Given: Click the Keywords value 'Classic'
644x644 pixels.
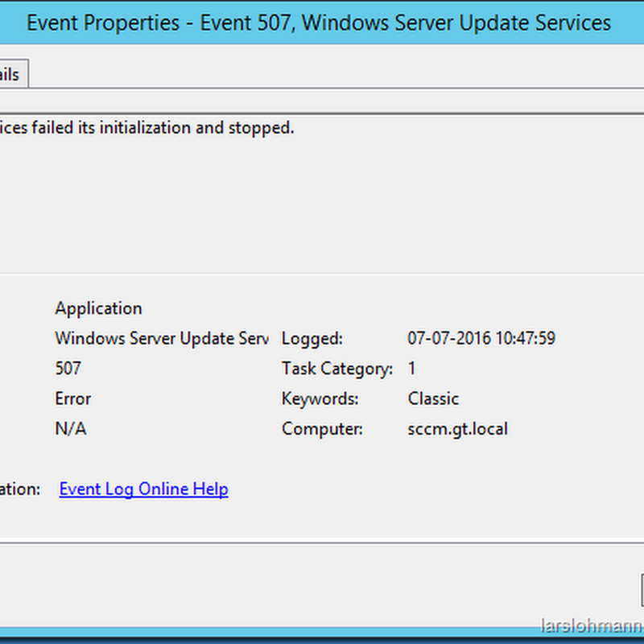Looking at the screenshot, I should coord(433,398).
